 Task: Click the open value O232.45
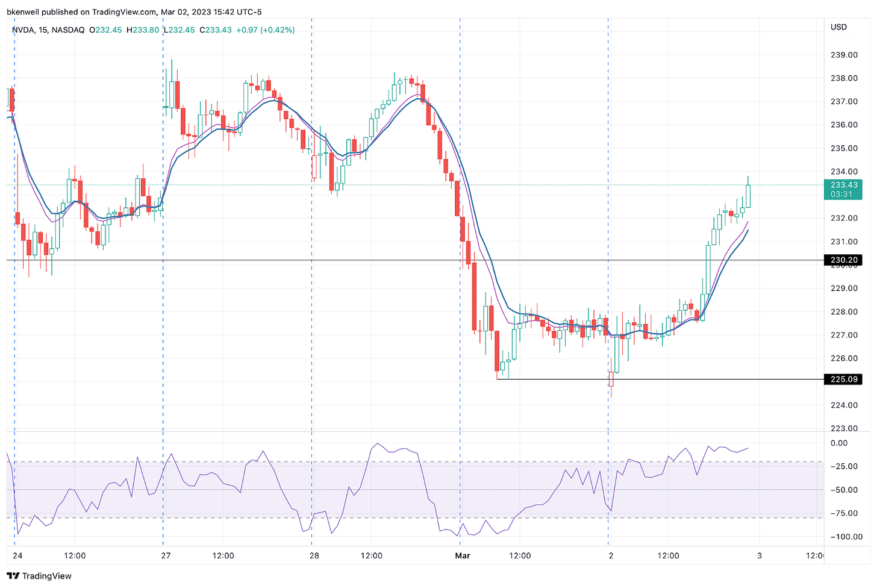105,30
